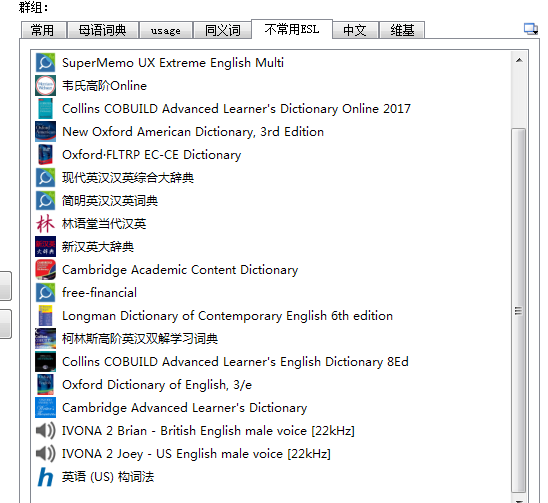
Task: Select the 维基 tab
Action: click(402, 30)
